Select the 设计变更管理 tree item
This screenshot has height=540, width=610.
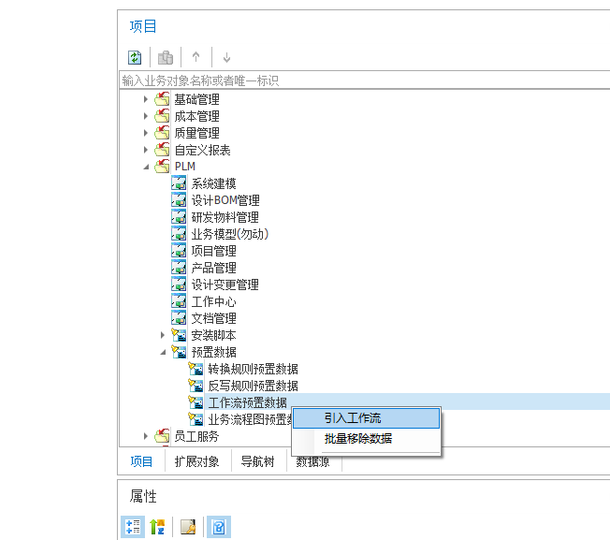[x=225, y=284]
